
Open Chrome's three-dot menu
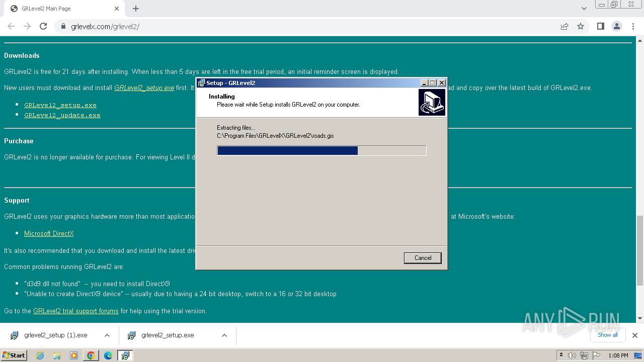click(x=633, y=26)
